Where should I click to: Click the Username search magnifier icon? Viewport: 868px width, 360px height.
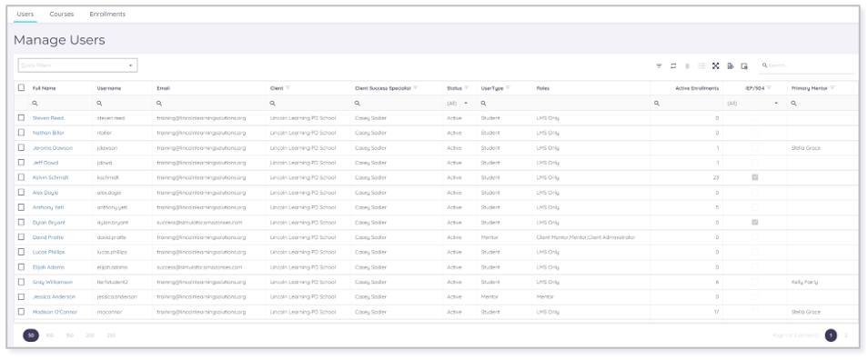click(99, 104)
